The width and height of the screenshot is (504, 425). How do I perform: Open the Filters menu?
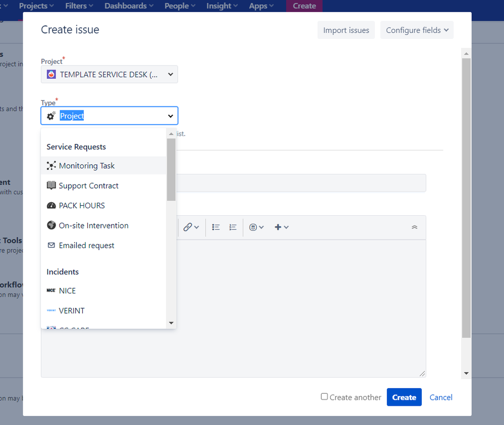point(79,6)
